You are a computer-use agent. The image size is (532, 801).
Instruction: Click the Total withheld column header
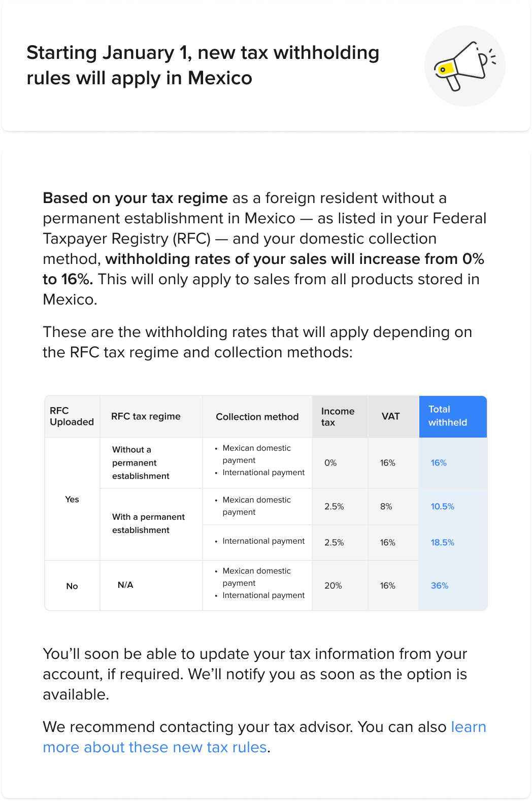pos(447,416)
